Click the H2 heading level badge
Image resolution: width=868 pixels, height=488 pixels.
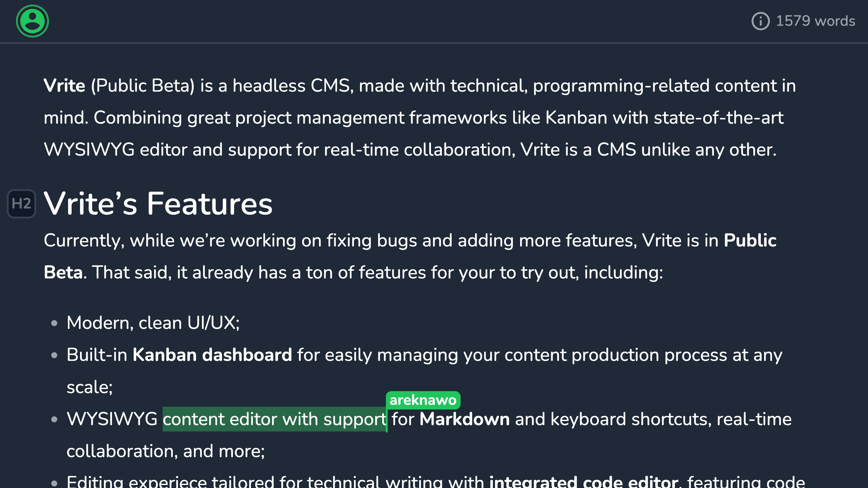click(21, 204)
